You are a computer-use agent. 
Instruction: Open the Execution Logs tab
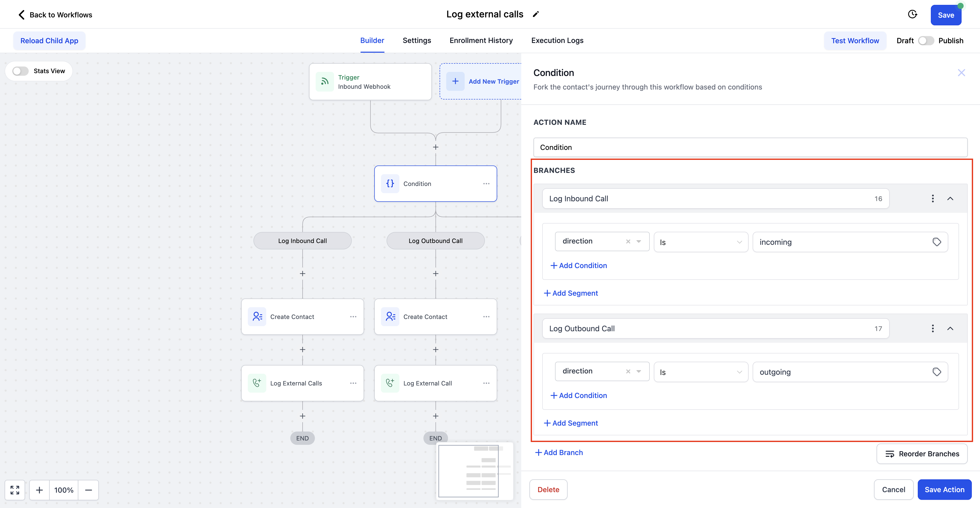pos(557,40)
